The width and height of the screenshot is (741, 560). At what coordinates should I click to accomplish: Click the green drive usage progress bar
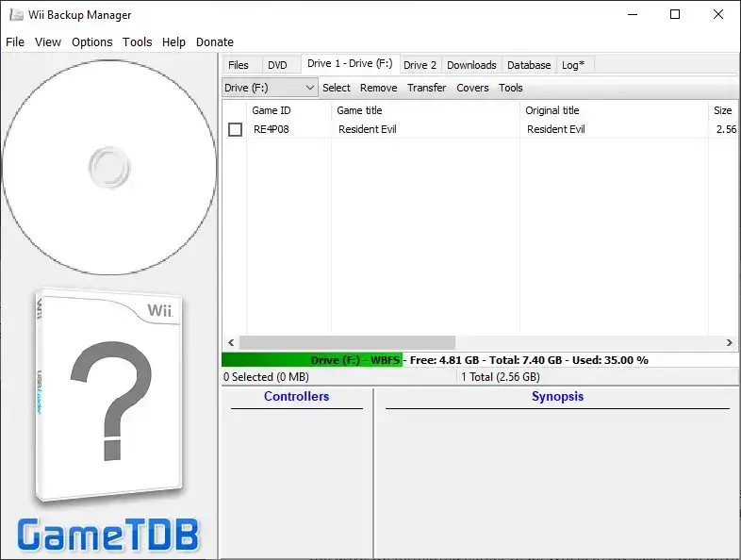tap(312, 360)
